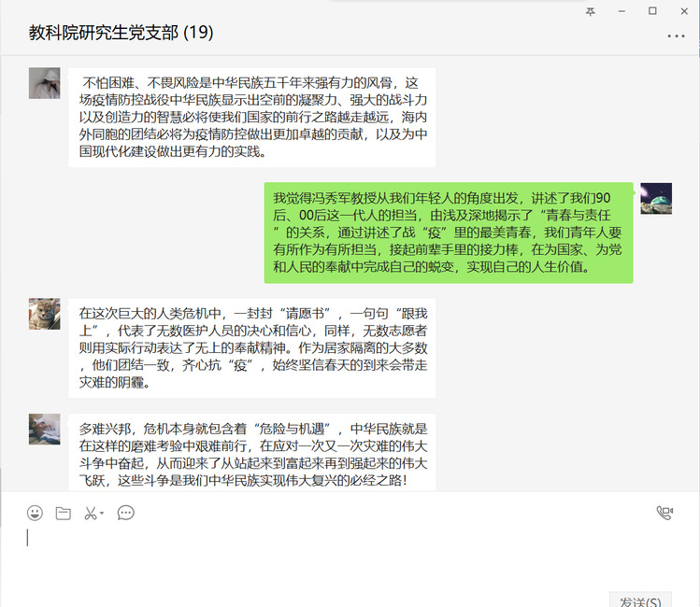Open profile of the white hat avatar
This screenshot has height=607, width=700.
pyautogui.click(x=45, y=83)
